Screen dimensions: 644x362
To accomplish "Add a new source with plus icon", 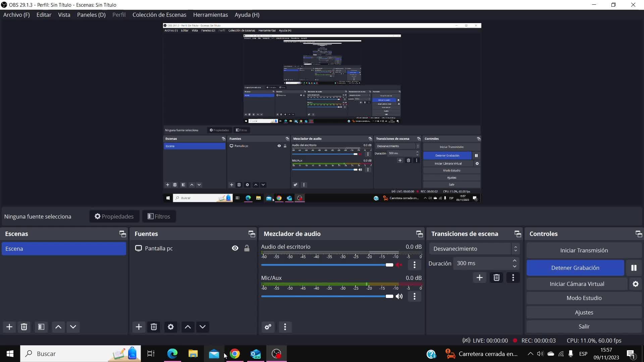I will [x=139, y=327].
